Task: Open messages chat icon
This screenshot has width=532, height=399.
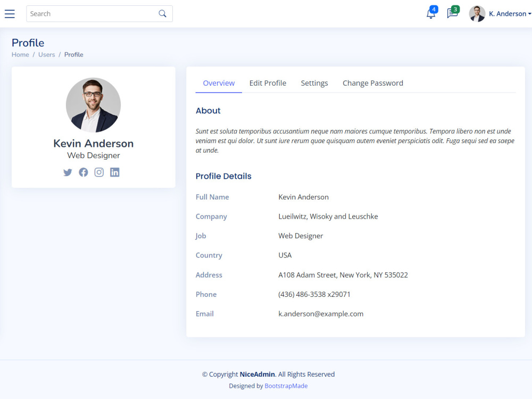Action: [452, 14]
